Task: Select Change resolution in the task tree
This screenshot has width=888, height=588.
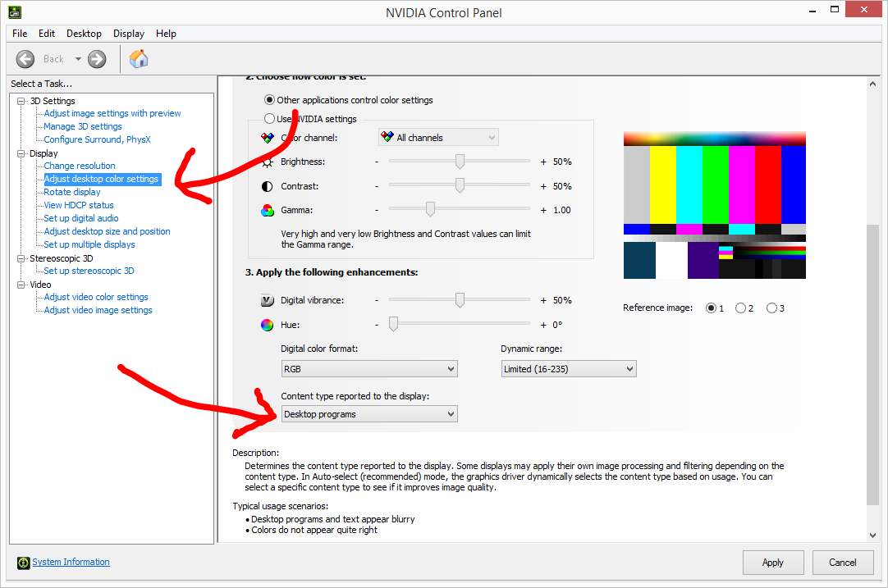Action: 80,166
